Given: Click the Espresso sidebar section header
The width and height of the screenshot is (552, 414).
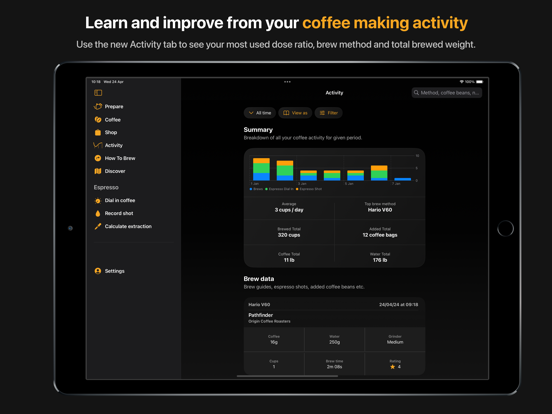Looking at the screenshot, I should click(x=106, y=187).
